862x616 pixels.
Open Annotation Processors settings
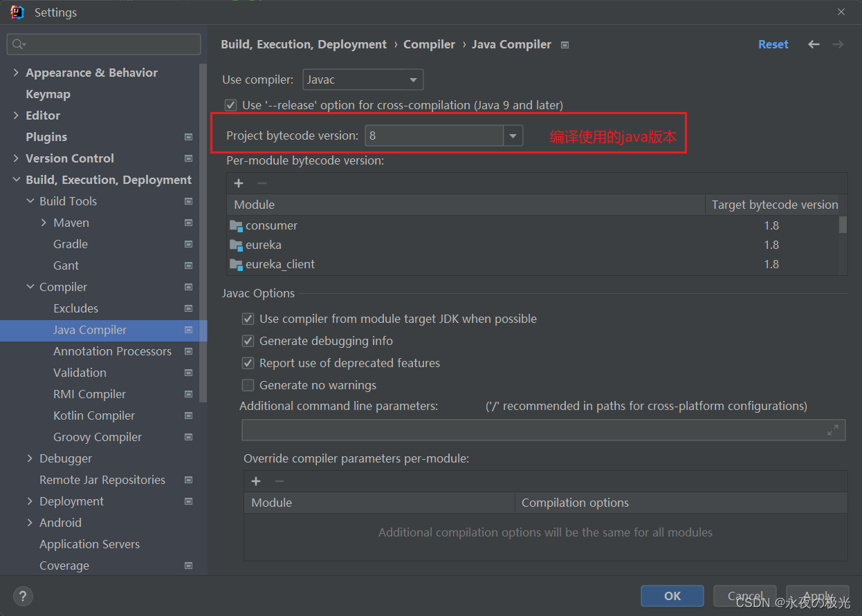pyautogui.click(x=112, y=351)
